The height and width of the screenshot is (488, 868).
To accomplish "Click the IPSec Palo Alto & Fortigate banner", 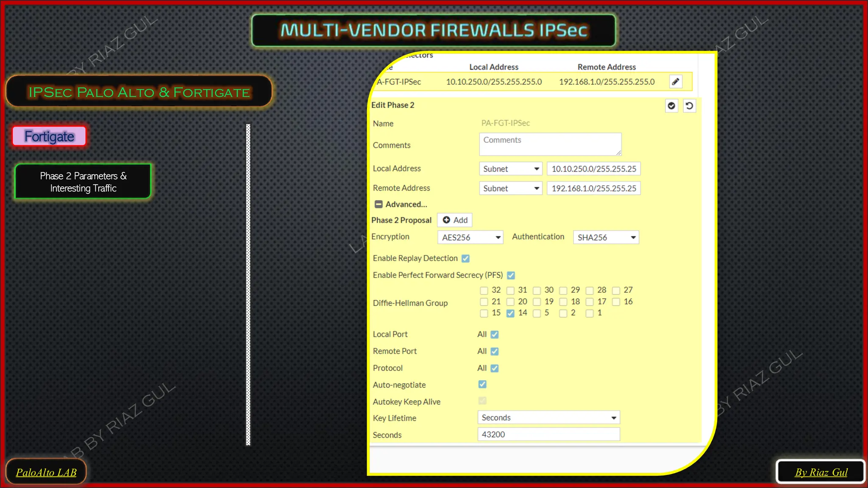I will [x=139, y=91].
